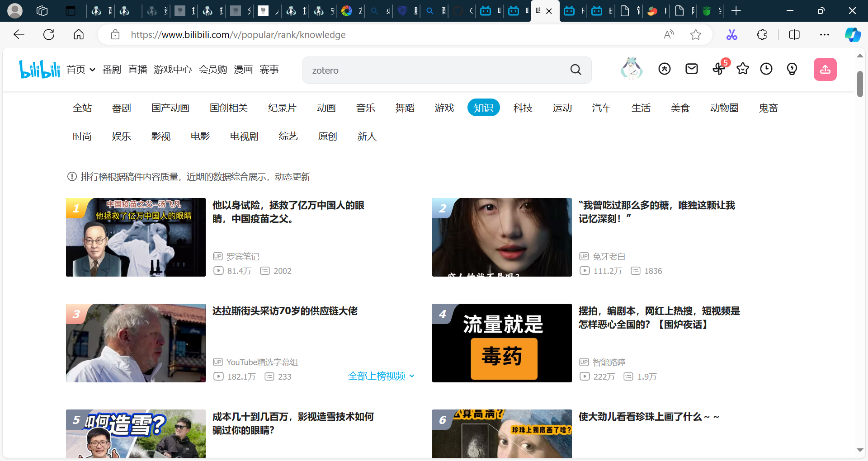Open 会员购 in the top navigation
The width and height of the screenshot is (868, 461).
click(213, 69)
